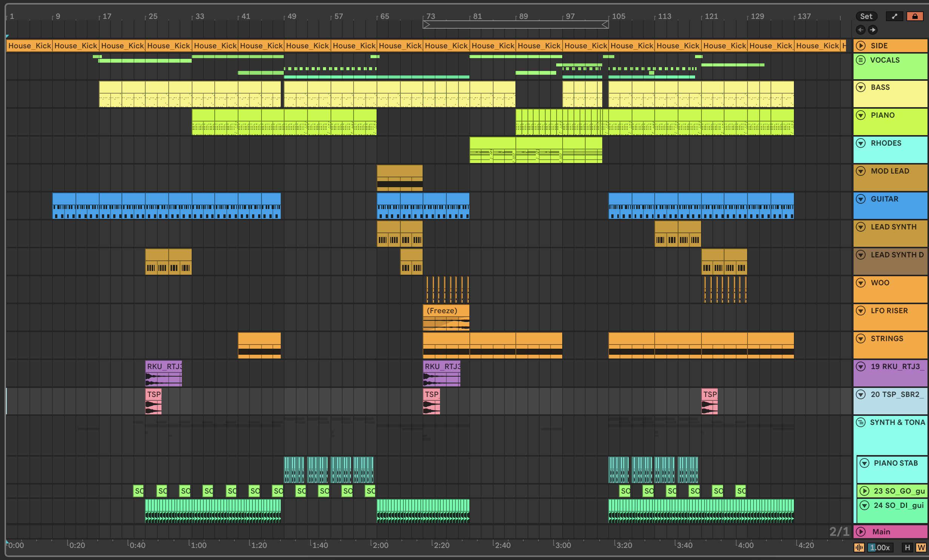The height and width of the screenshot is (560, 929).
Task: Click the loop brace start marker
Action: pyautogui.click(x=426, y=25)
